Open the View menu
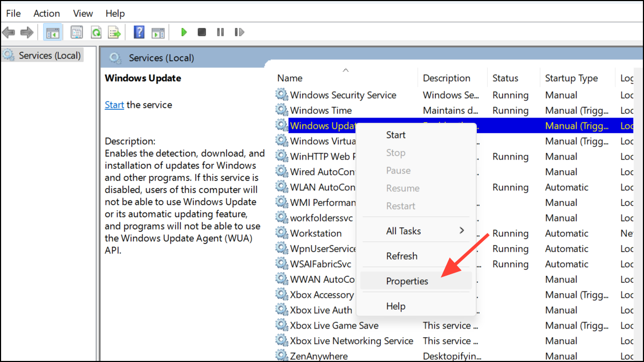 coord(83,13)
